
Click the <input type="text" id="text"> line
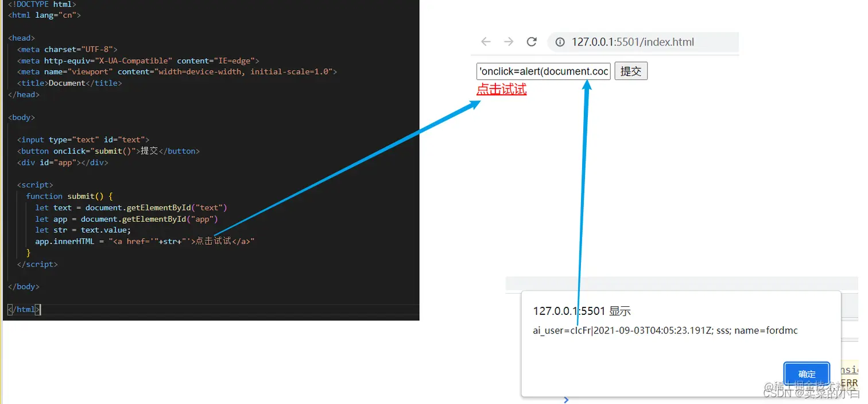(x=83, y=140)
